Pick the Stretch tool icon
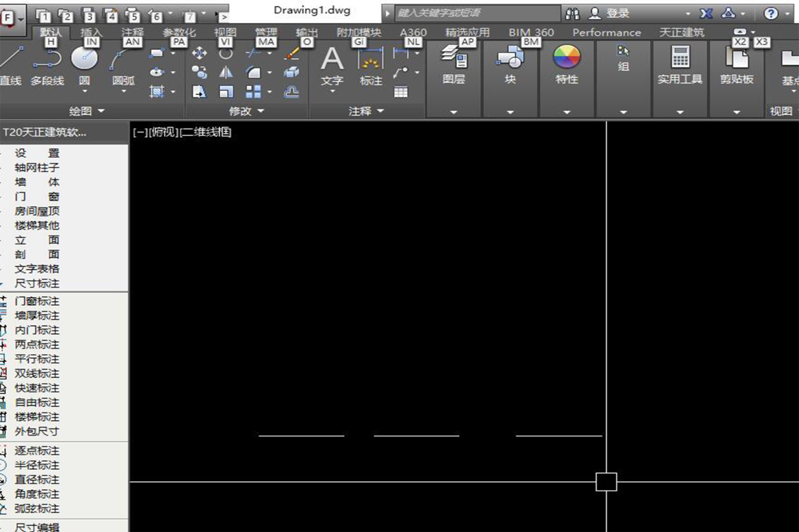Viewport: 799px width, 532px height. [x=199, y=92]
